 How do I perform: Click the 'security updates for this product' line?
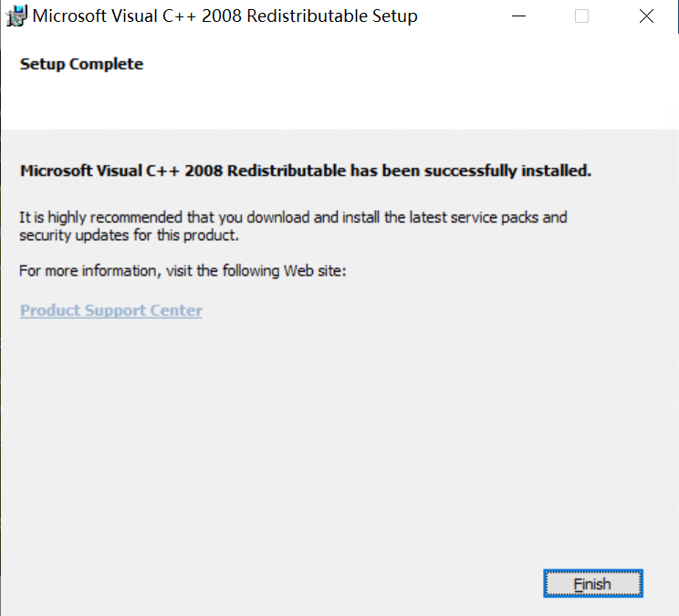(x=129, y=235)
